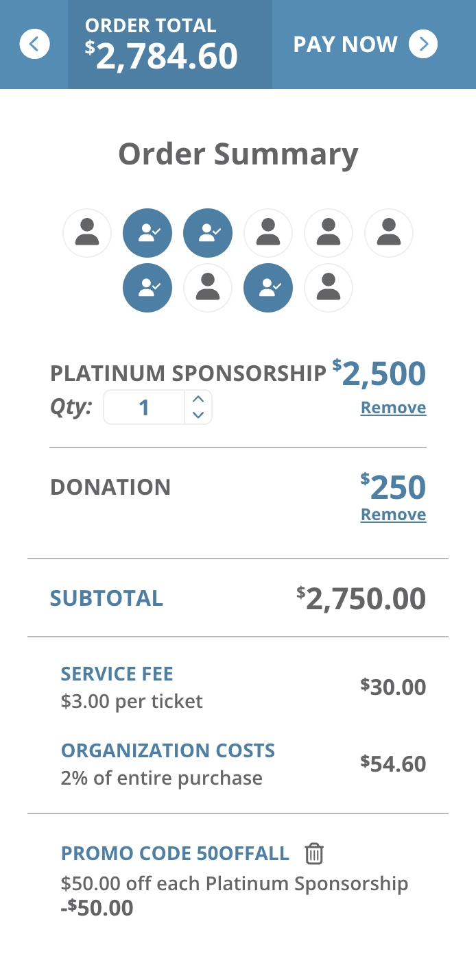Remove the $250 donation
Image resolution: width=476 pixels, height=980 pixels.
tap(393, 514)
